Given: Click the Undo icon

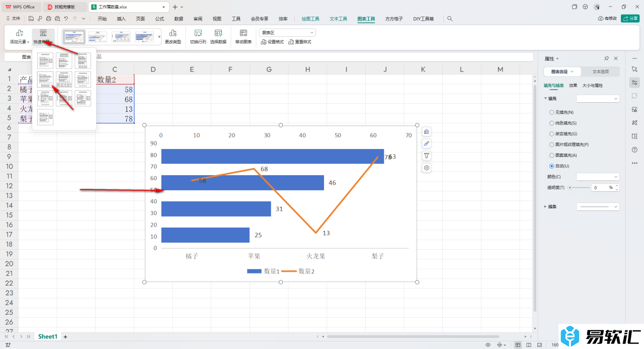Looking at the screenshot, I should coord(66,19).
